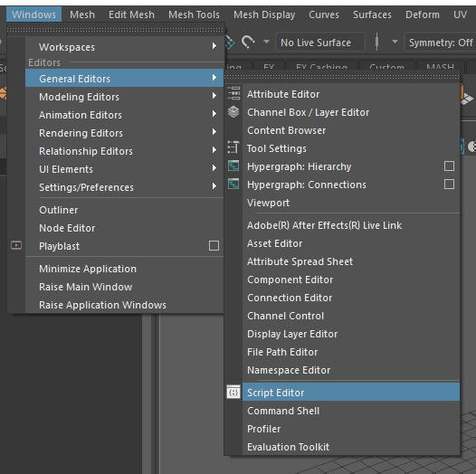Open Hypergraph: Hierarchy option box
476x474 pixels.
(x=449, y=166)
